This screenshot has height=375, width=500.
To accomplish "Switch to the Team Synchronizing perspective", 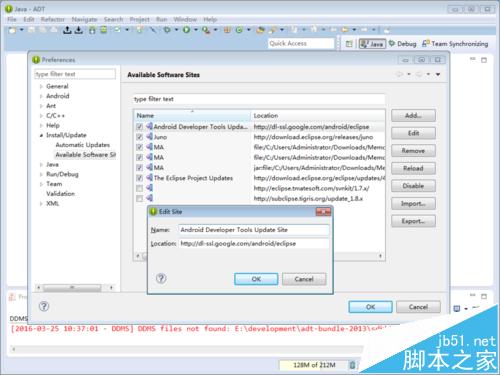I will [455, 44].
